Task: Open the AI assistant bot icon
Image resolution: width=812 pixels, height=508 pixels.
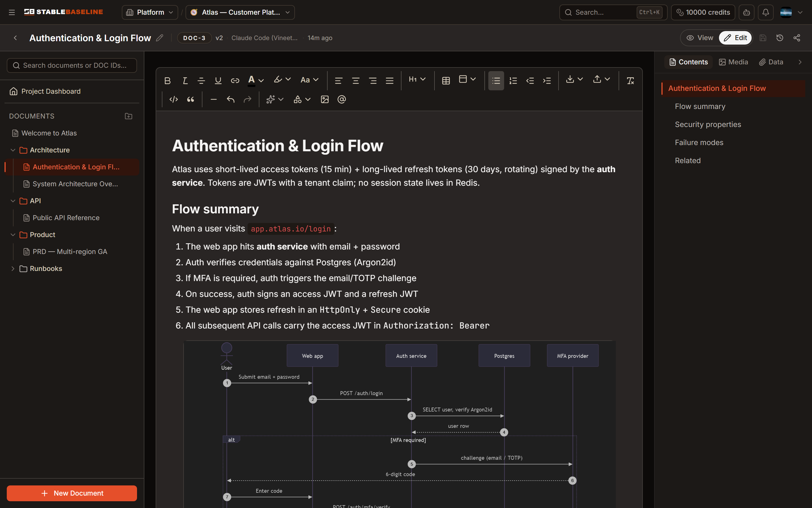Action: coord(747,12)
